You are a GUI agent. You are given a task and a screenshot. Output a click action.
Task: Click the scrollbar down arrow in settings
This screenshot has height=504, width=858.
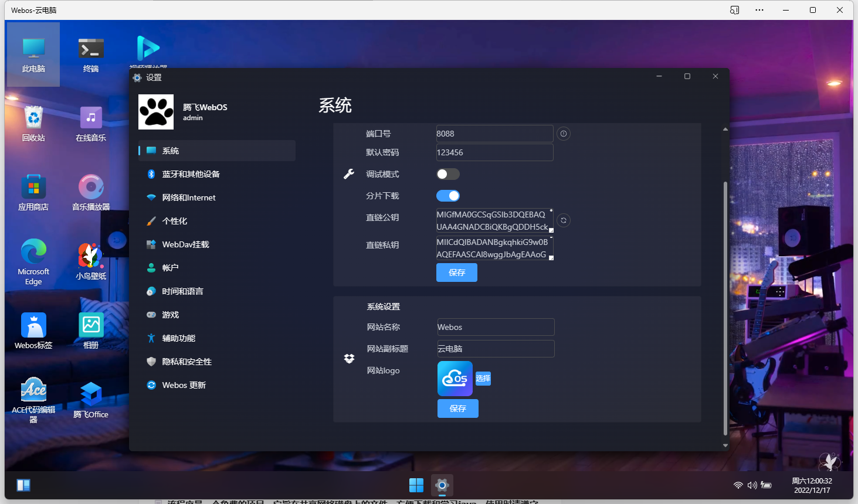coord(725,445)
